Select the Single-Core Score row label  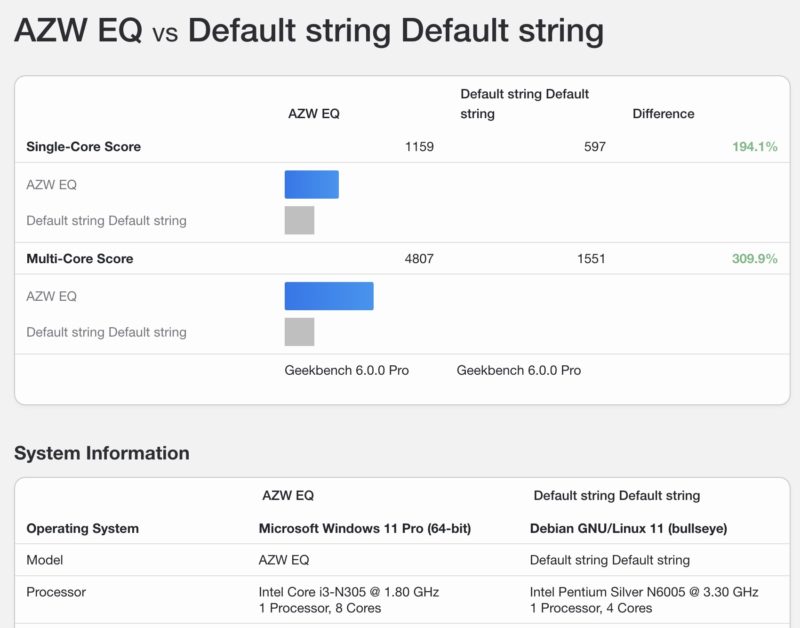coord(83,147)
